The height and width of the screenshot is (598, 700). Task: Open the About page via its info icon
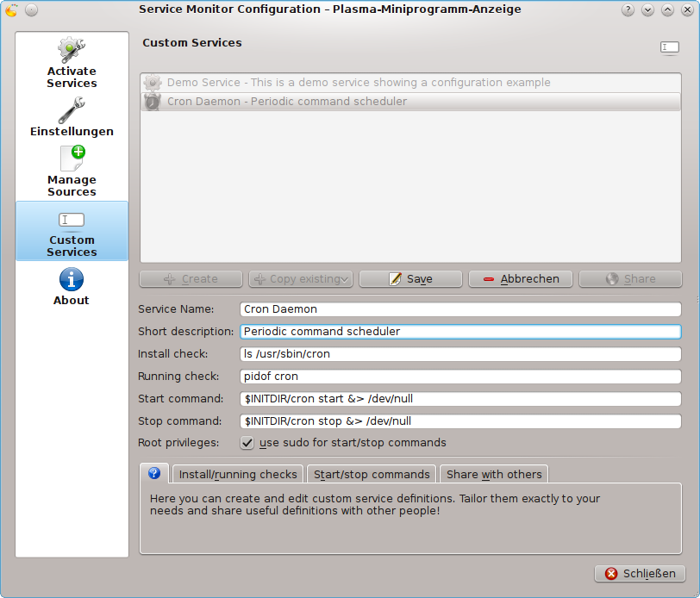pyautogui.click(x=72, y=284)
